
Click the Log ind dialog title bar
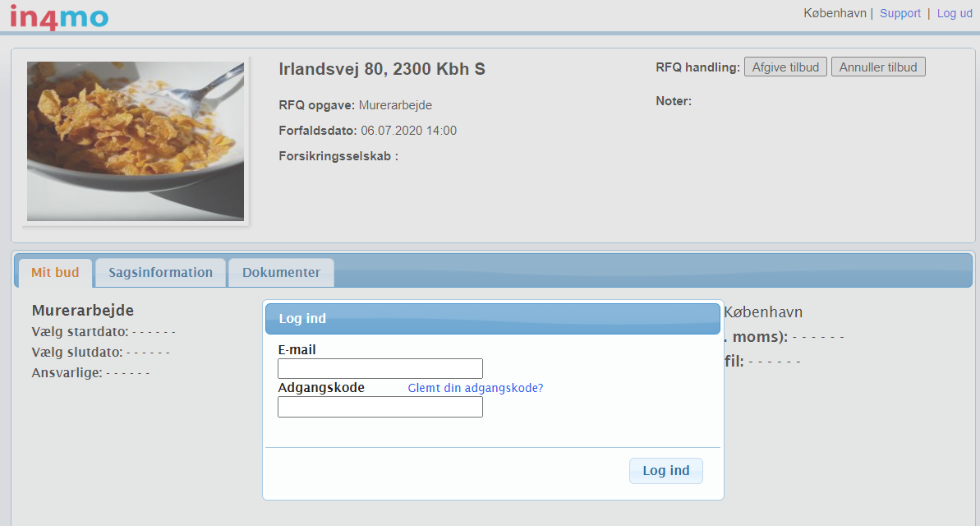click(492, 319)
